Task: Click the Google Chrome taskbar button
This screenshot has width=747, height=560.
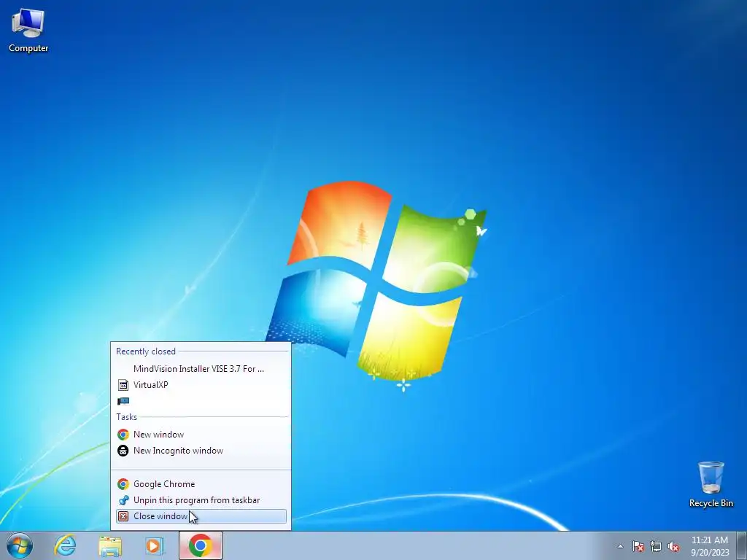Action: (200, 545)
